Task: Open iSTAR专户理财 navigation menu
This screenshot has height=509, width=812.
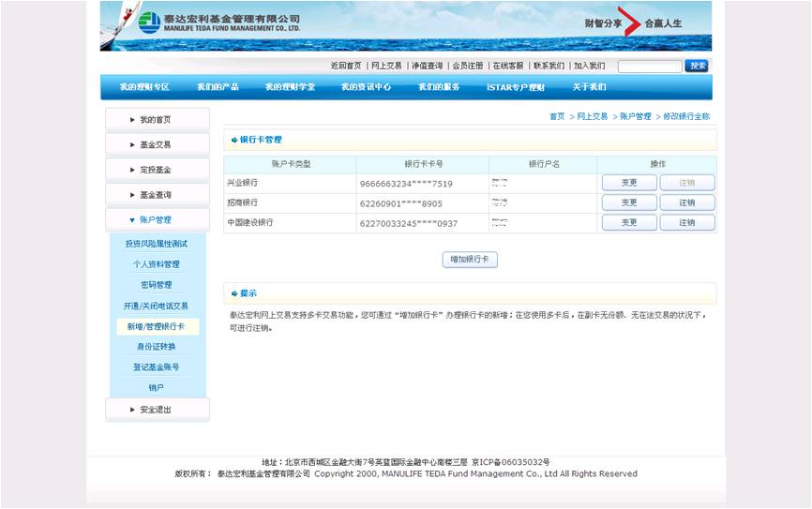Action: [516, 87]
